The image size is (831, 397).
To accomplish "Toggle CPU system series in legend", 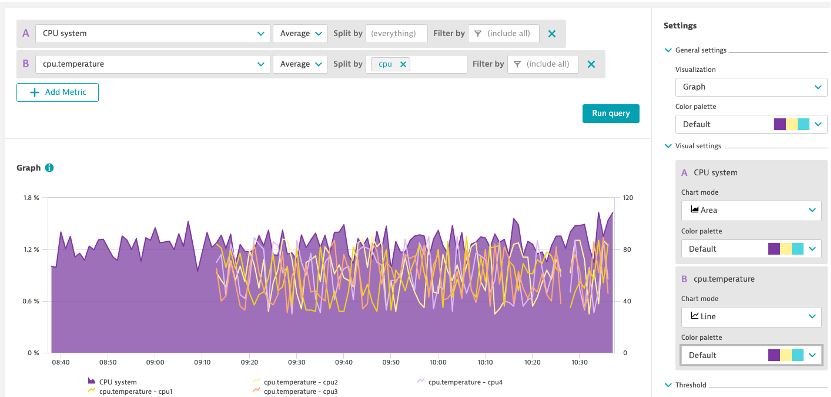I will pyautogui.click(x=112, y=381).
